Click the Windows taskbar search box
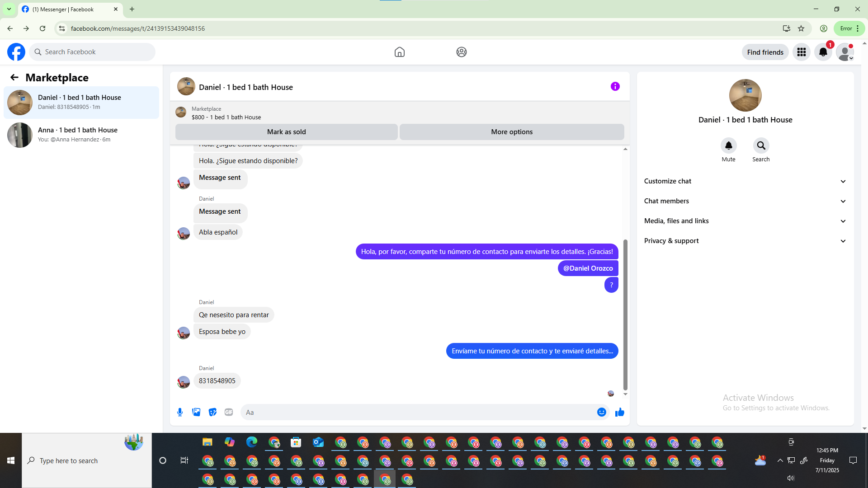The image size is (868, 488). 87,460
